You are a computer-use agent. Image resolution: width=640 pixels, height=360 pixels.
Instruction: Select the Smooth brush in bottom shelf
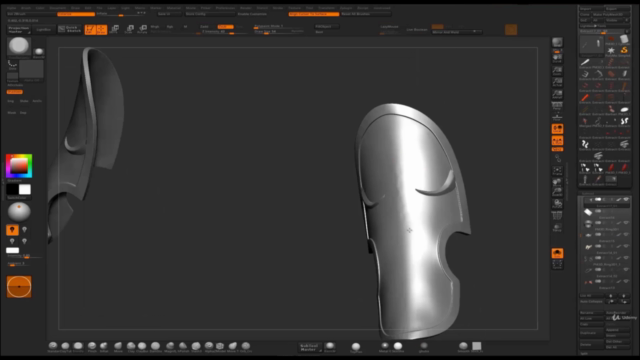[463, 347]
